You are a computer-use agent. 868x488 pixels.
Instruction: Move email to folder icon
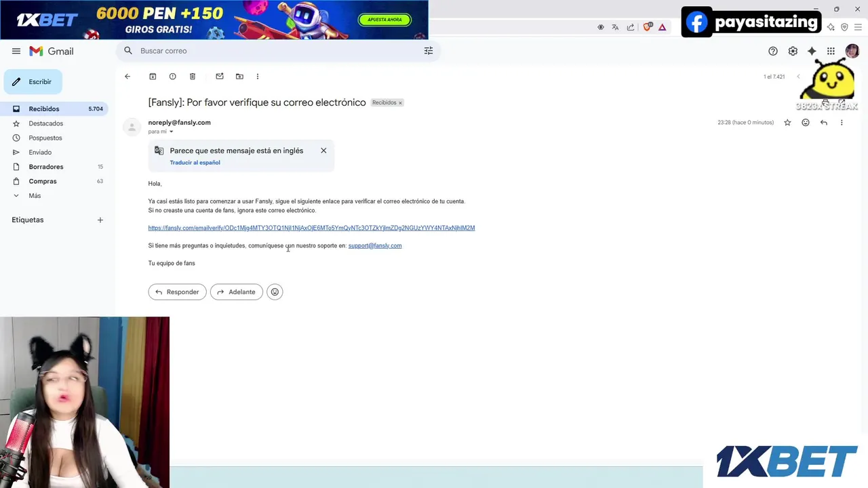(239, 77)
